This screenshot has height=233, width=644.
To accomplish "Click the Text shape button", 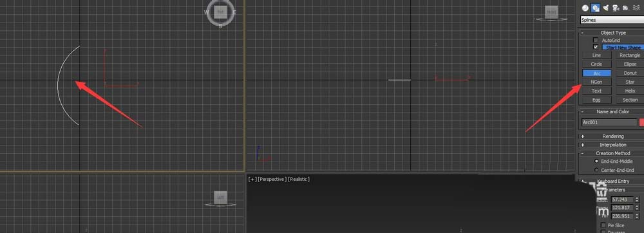I will (x=597, y=91).
